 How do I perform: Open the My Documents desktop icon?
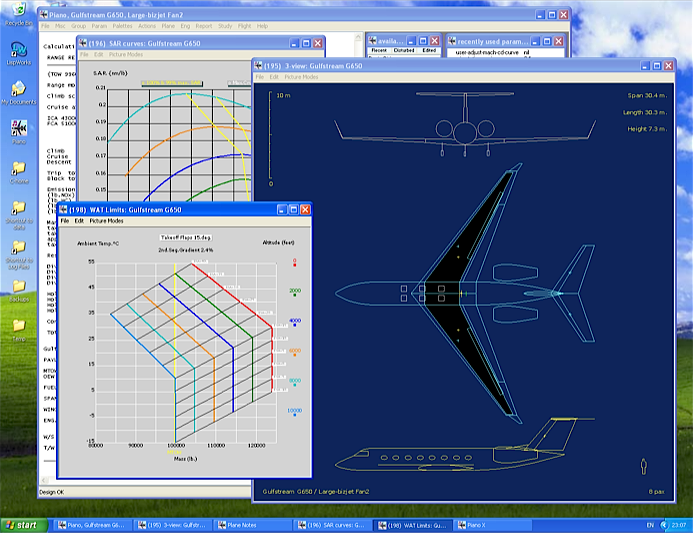tap(19, 93)
